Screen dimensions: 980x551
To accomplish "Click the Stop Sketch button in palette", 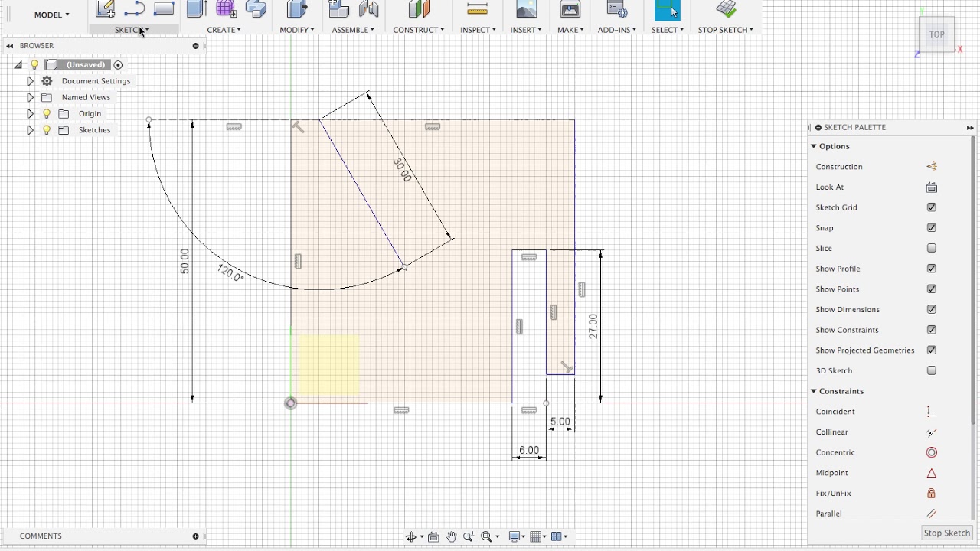I will [947, 533].
